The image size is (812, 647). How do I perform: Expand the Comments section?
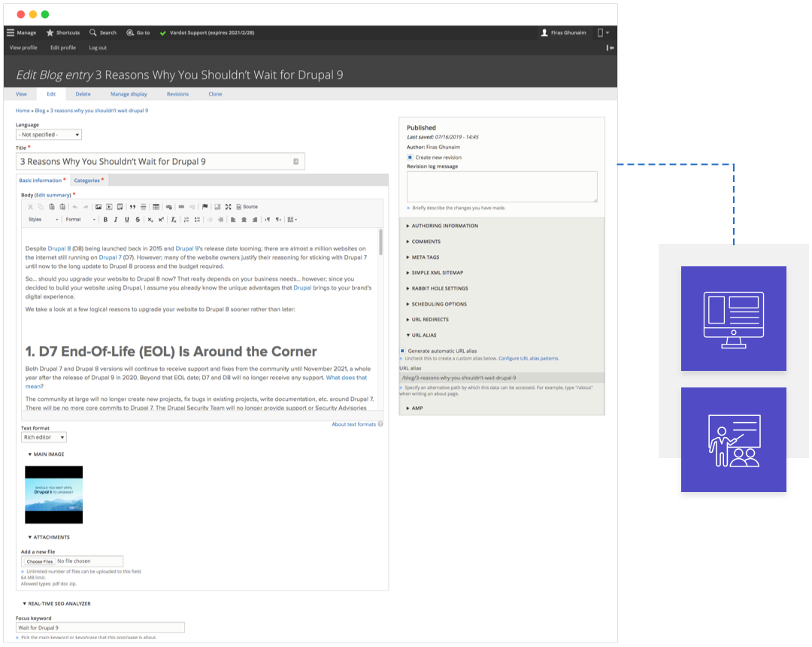423,241
